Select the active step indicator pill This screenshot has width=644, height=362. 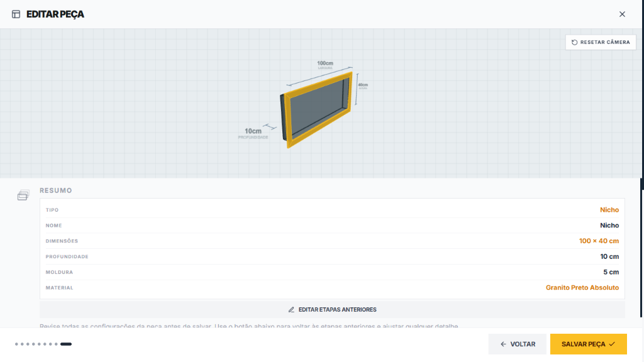[65, 344]
